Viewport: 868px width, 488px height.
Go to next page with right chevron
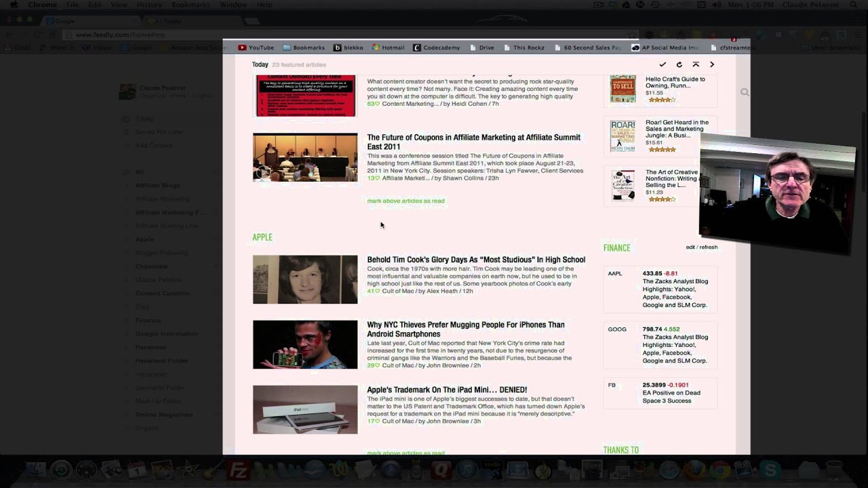(712, 64)
